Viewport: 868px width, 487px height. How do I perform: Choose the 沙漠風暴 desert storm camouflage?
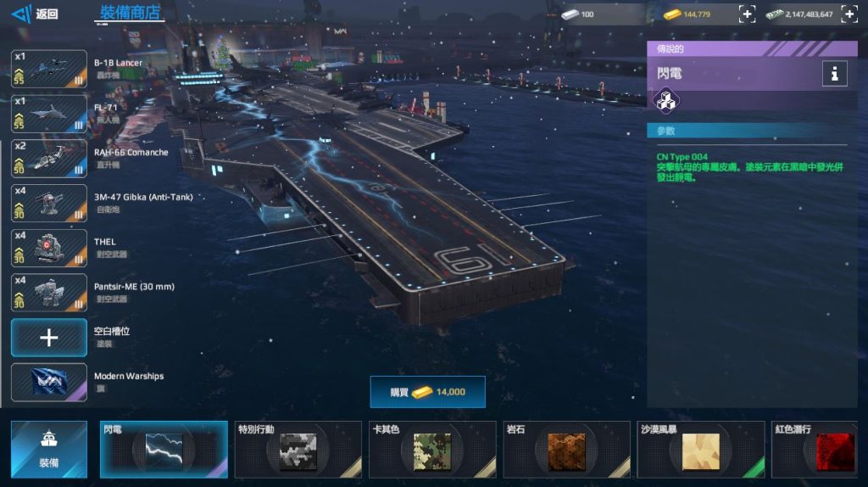[x=701, y=450]
